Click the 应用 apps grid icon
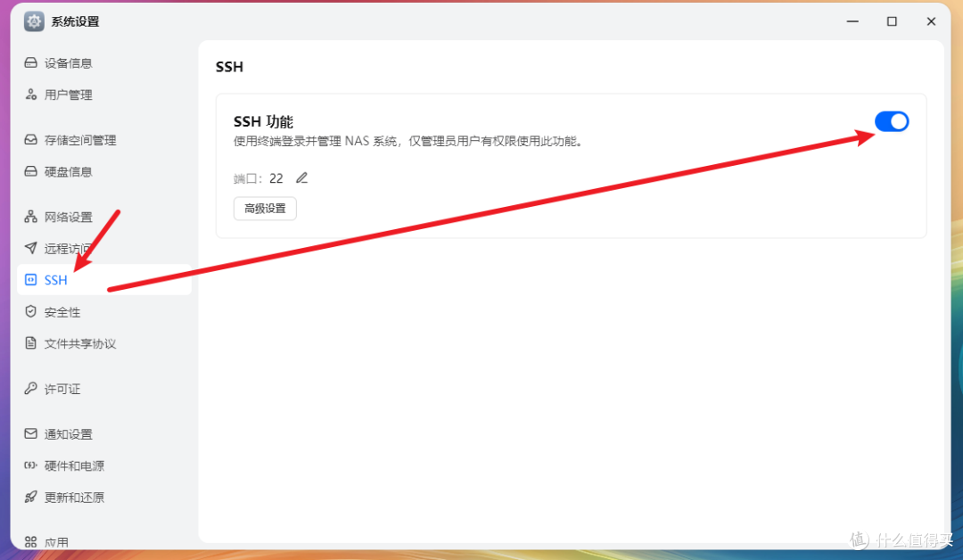 pos(30,542)
